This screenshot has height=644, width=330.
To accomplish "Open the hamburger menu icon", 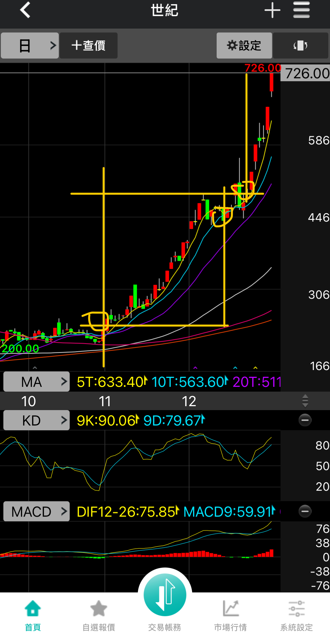I will tap(301, 10).
